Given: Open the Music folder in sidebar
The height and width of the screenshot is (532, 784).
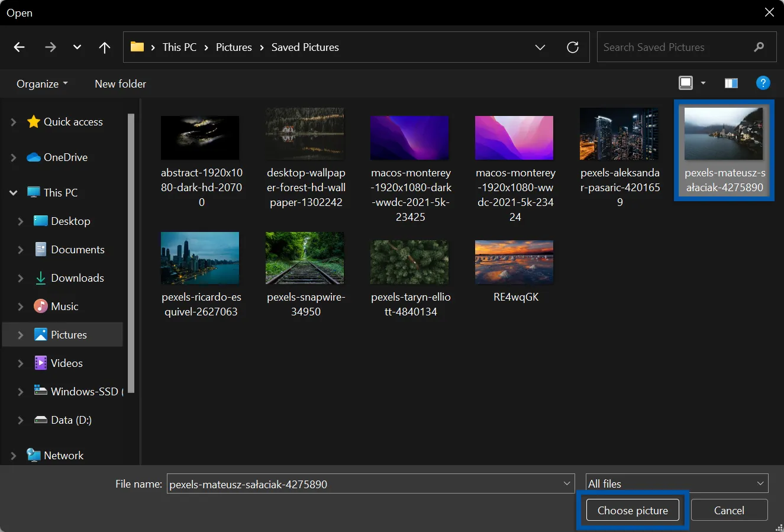Looking at the screenshot, I should click(x=64, y=307).
